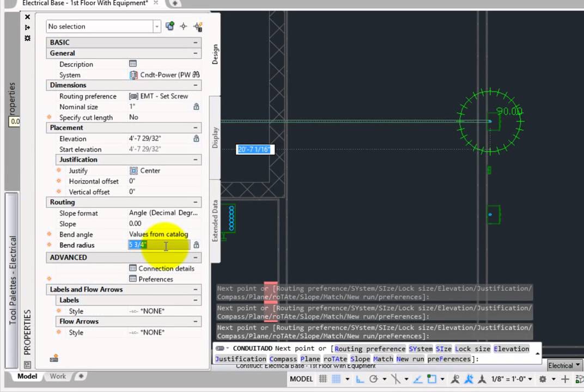Click the Bend angle Values from catalog
Viewport: 584px width, 392px height.
[159, 234]
